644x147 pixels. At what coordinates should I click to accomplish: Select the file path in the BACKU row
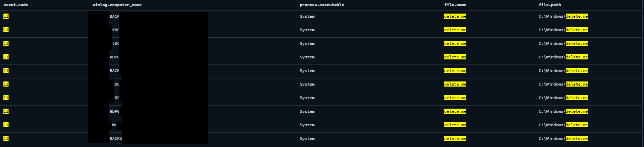coord(563,139)
